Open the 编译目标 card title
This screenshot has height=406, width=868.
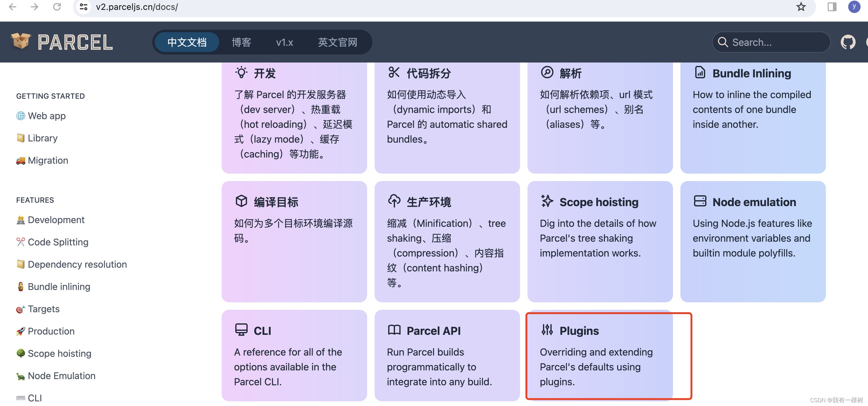point(276,202)
